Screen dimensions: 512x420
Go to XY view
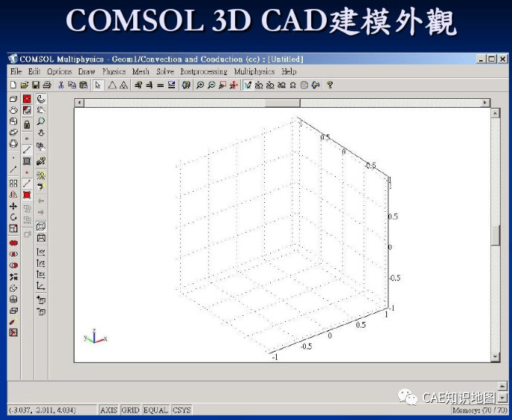tap(41, 252)
